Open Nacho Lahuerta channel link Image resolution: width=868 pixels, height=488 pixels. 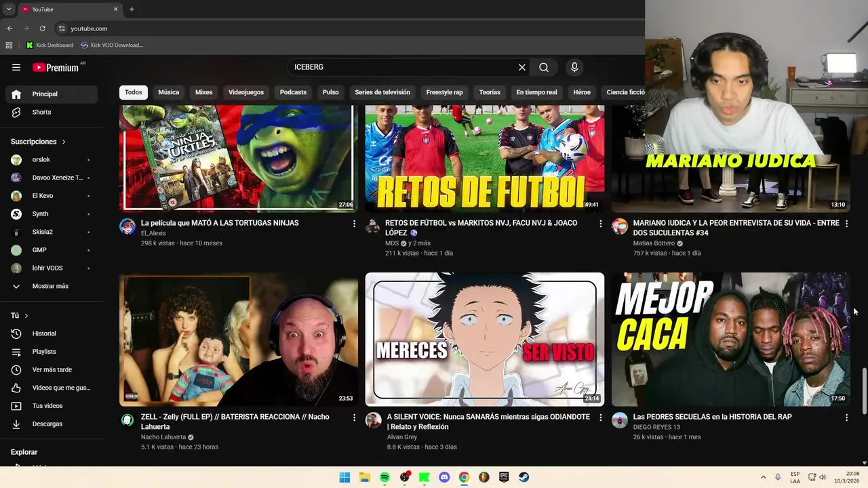(163, 437)
